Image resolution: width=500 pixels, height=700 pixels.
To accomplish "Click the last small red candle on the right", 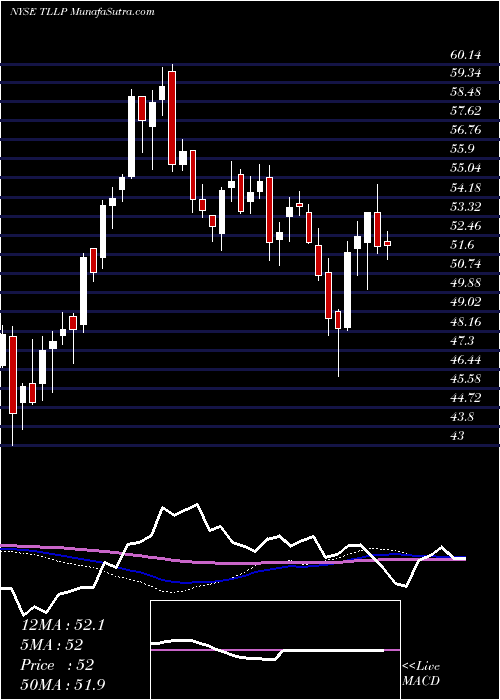I will click(388, 243).
